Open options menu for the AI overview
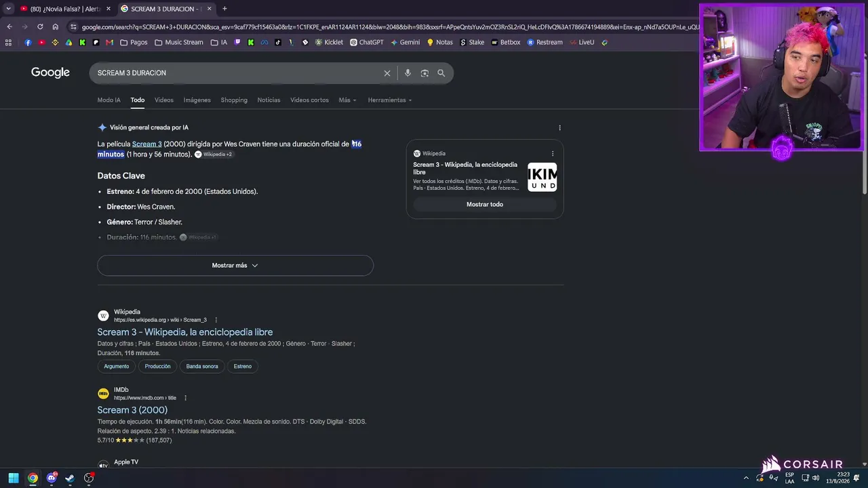 pos(559,127)
